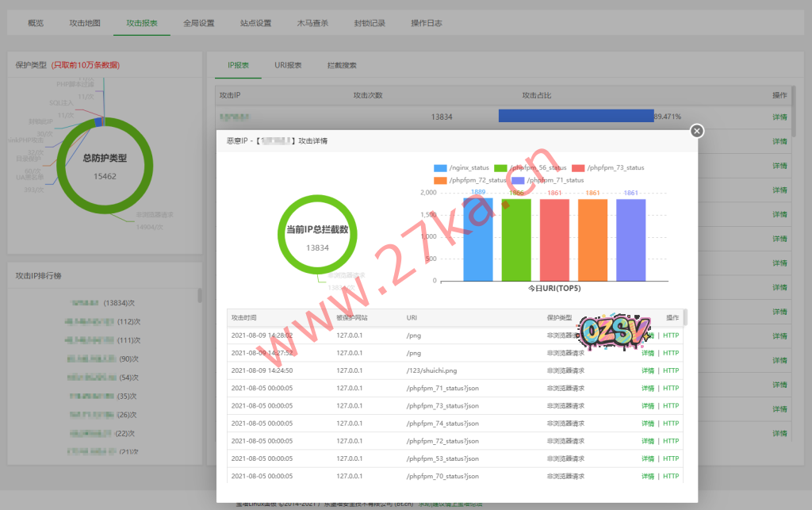This screenshot has height=510, width=812.
Task: Select the 攻击报表 tab
Action: [142, 23]
